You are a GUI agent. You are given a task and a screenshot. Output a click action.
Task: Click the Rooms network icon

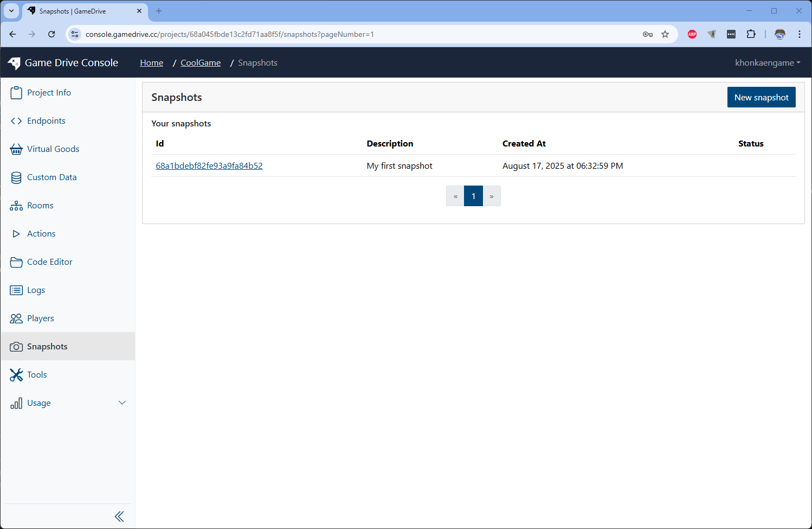click(x=16, y=206)
